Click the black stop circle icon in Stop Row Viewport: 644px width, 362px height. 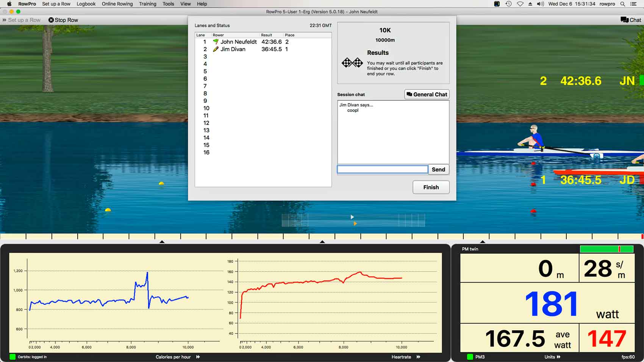[x=51, y=20]
